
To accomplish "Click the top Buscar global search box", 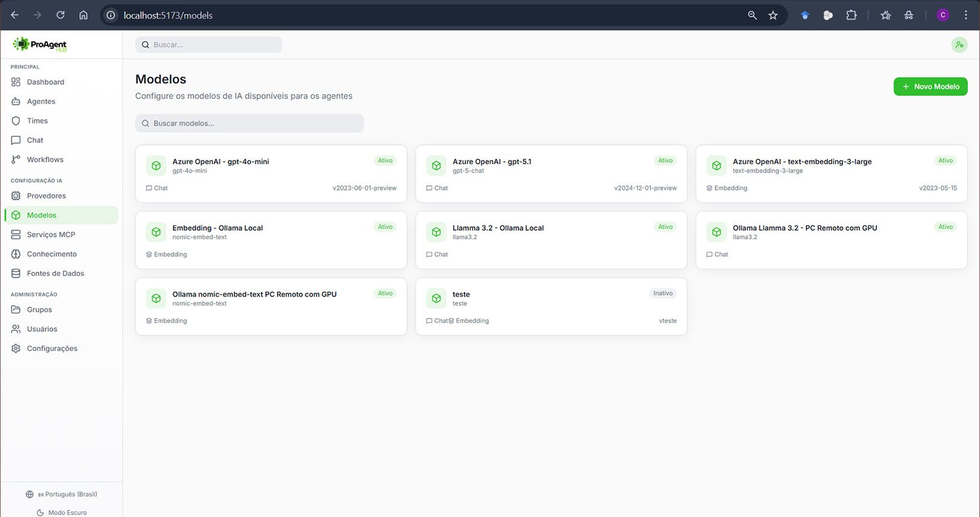I will (209, 44).
